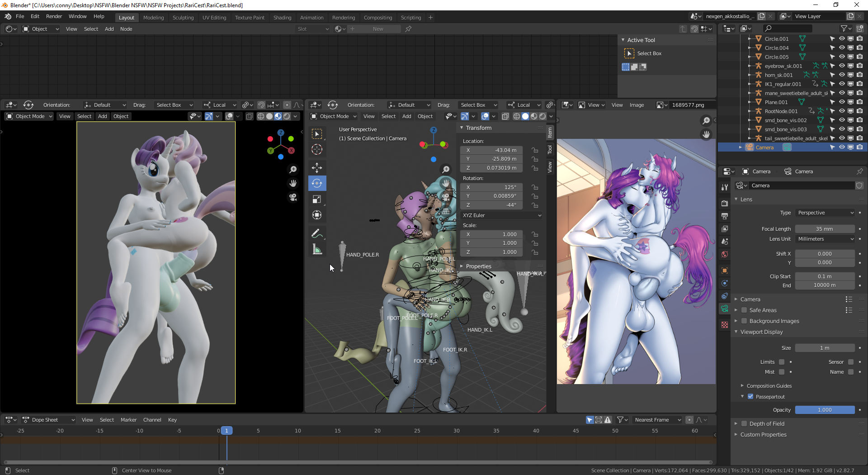The image size is (868, 475).
Task: Choose the Measure ruler tool
Action: coord(317,249)
